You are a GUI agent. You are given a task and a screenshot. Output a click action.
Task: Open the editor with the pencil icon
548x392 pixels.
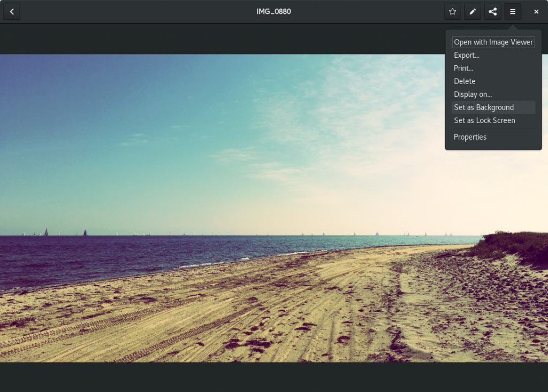473,11
